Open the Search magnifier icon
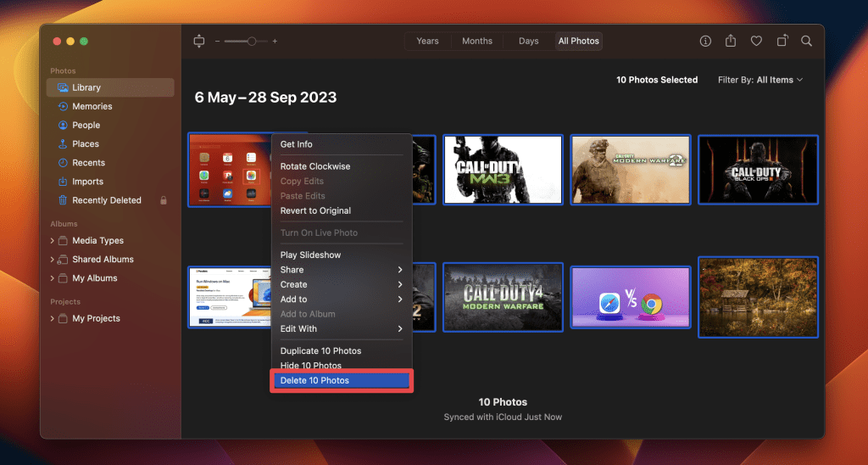 [807, 41]
